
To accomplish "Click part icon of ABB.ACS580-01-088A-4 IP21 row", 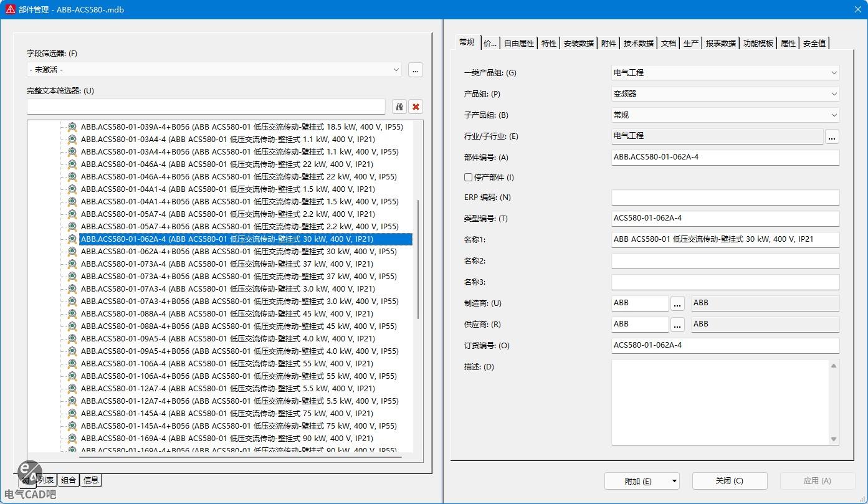I will coord(72,314).
